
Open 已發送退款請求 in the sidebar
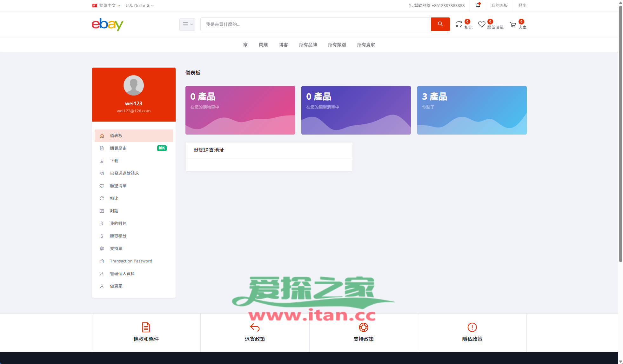134,173
